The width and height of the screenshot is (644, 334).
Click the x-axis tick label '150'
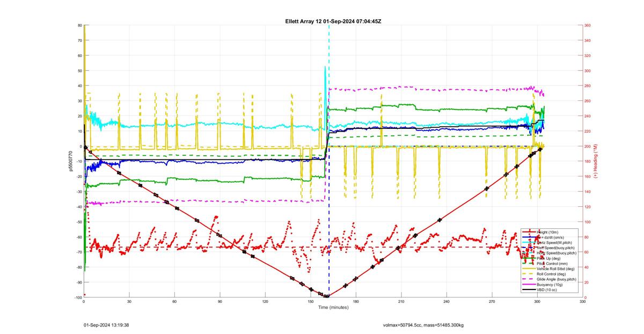pos(311,302)
